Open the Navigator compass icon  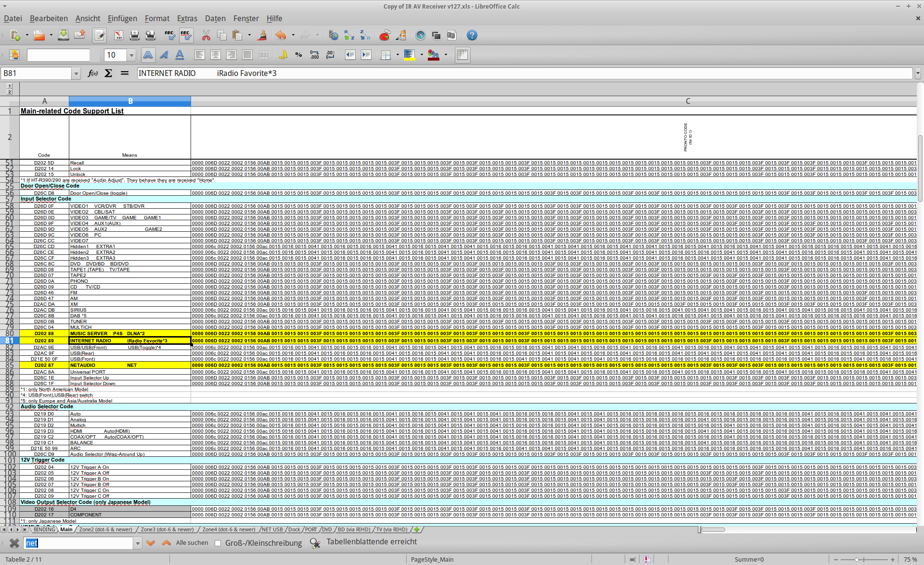pyautogui.click(x=420, y=36)
